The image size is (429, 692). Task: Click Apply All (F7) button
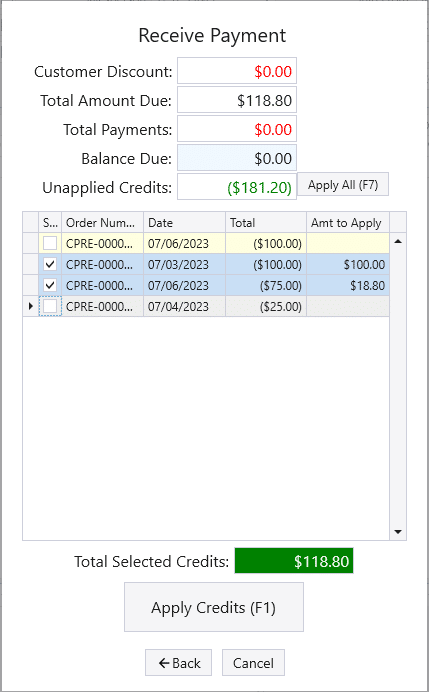click(343, 184)
